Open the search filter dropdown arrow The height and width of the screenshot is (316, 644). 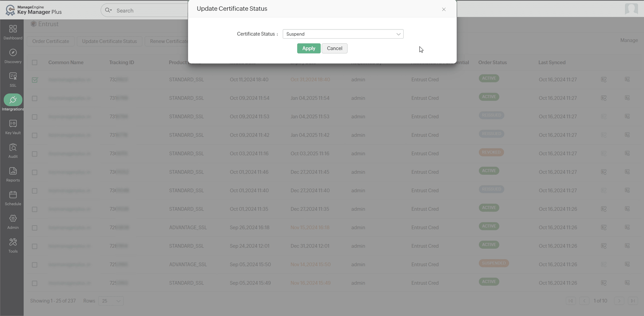tap(111, 10)
